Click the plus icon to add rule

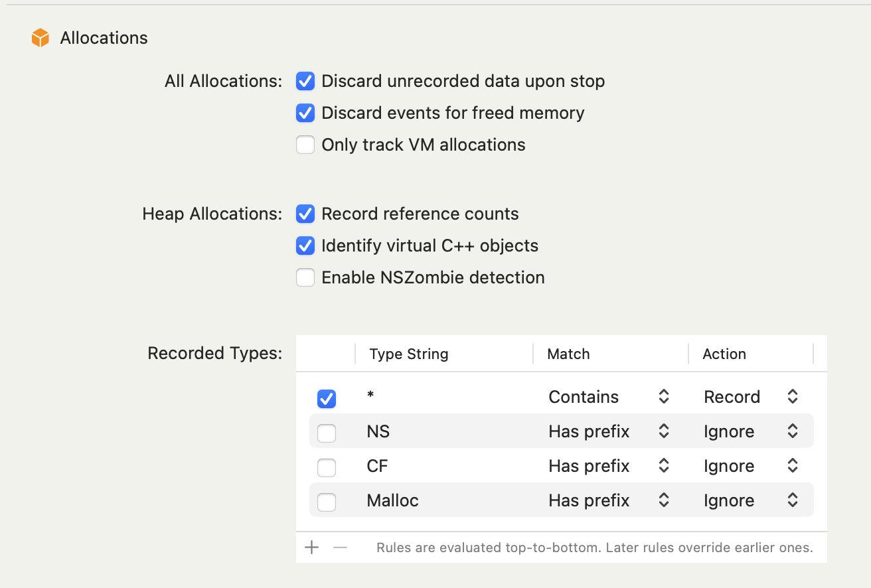[x=311, y=548]
